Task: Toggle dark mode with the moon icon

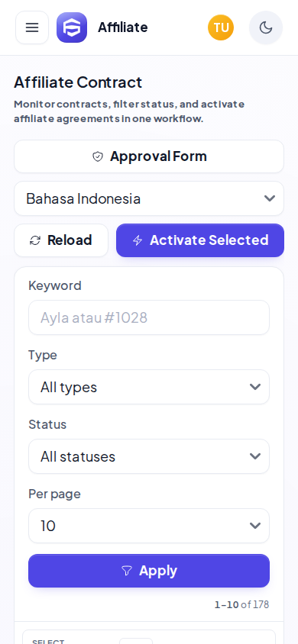Action: [266, 27]
